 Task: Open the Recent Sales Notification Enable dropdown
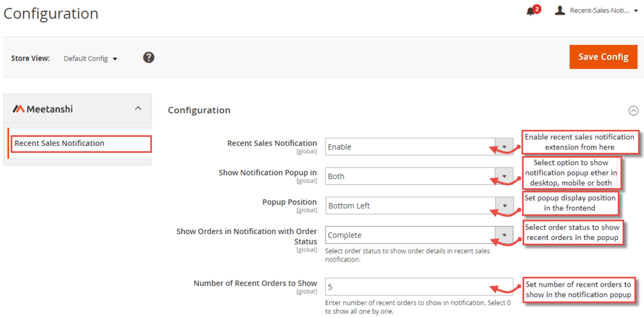click(x=419, y=147)
